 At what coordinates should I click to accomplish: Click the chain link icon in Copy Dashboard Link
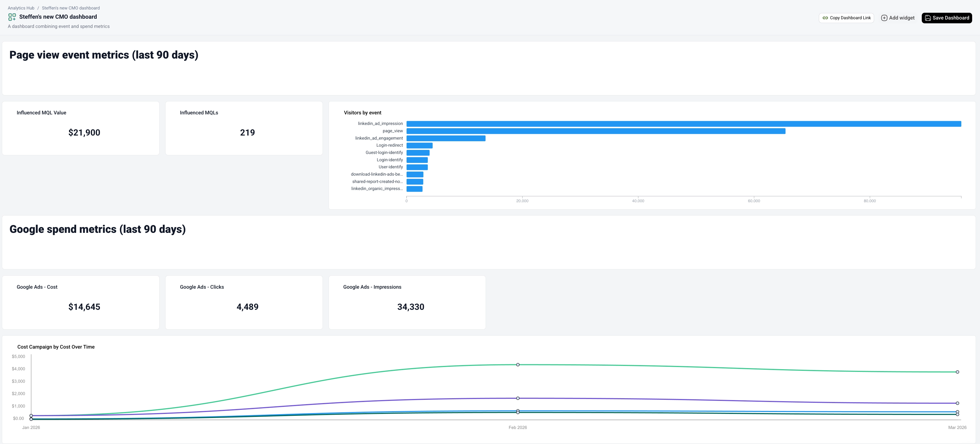coord(825,18)
